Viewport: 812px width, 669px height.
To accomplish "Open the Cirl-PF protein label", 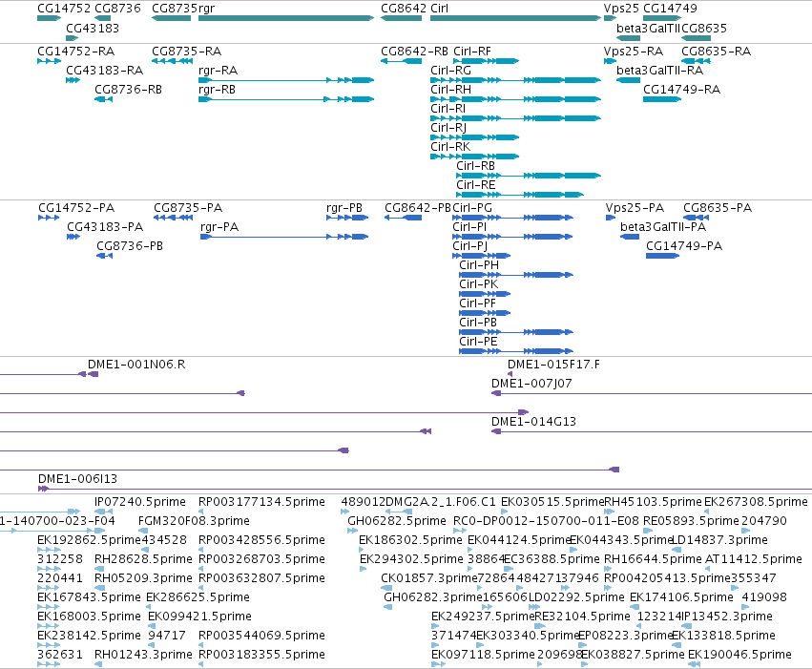I will click(477, 303).
